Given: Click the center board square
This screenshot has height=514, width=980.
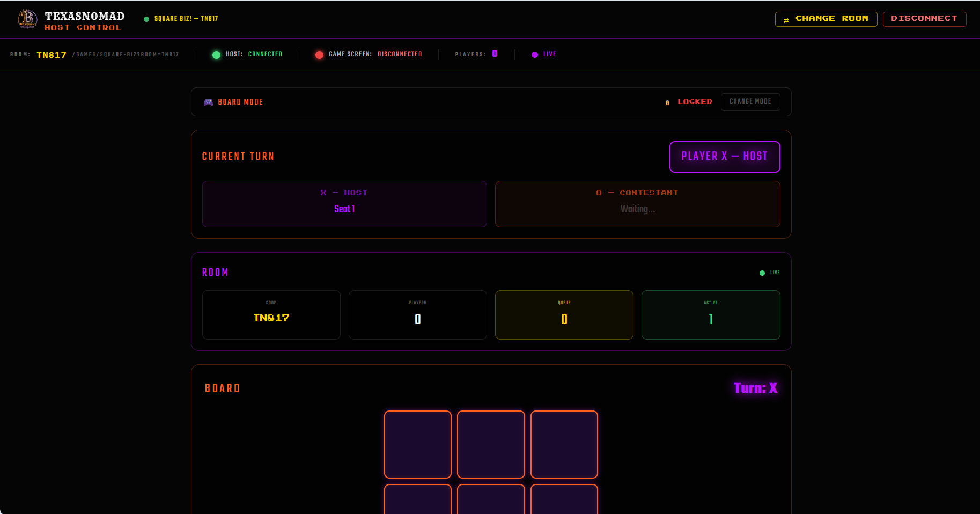Looking at the screenshot, I should [491, 499].
